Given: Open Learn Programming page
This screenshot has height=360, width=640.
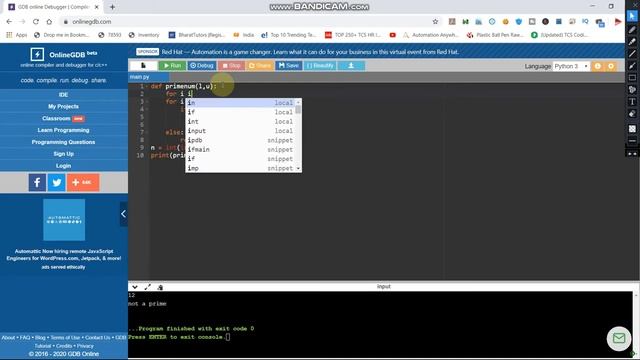Looking at the screenshot, I should (x=63, y=130).
